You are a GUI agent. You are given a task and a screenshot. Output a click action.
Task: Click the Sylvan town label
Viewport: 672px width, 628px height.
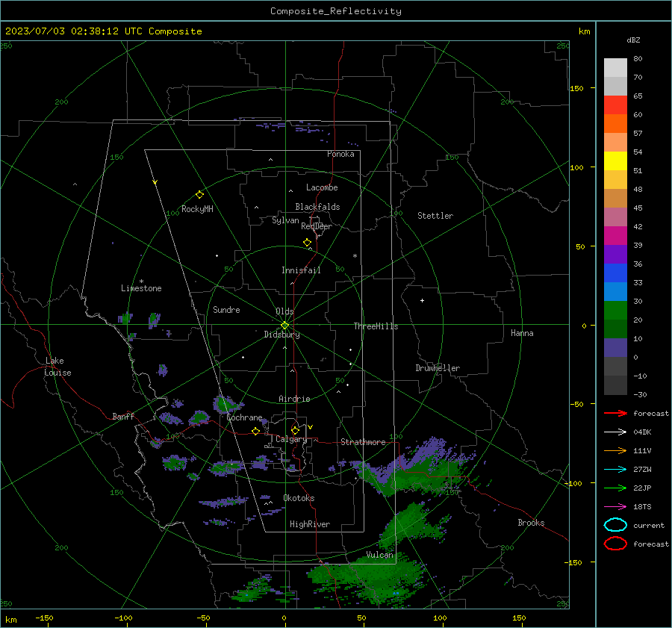coord(285,220)
